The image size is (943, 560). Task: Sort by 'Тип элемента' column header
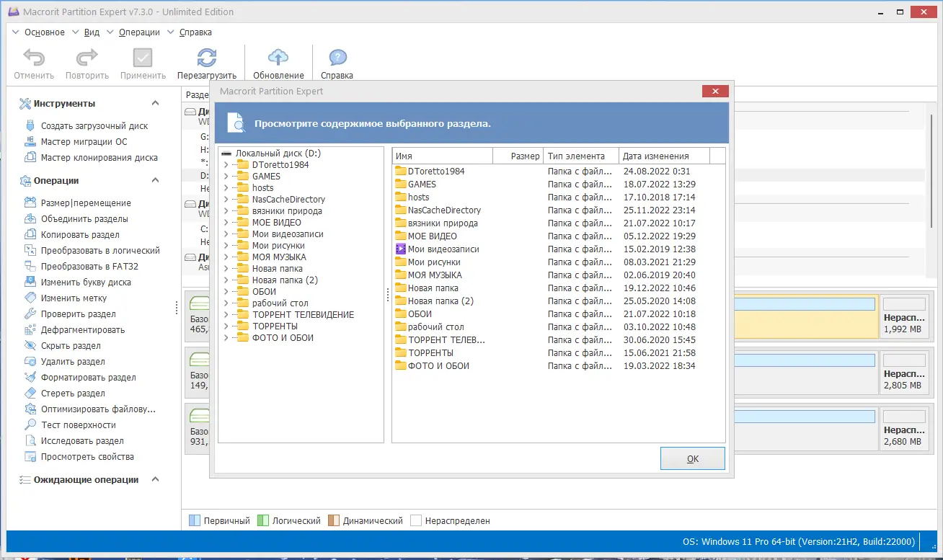(x=581, y=156)
